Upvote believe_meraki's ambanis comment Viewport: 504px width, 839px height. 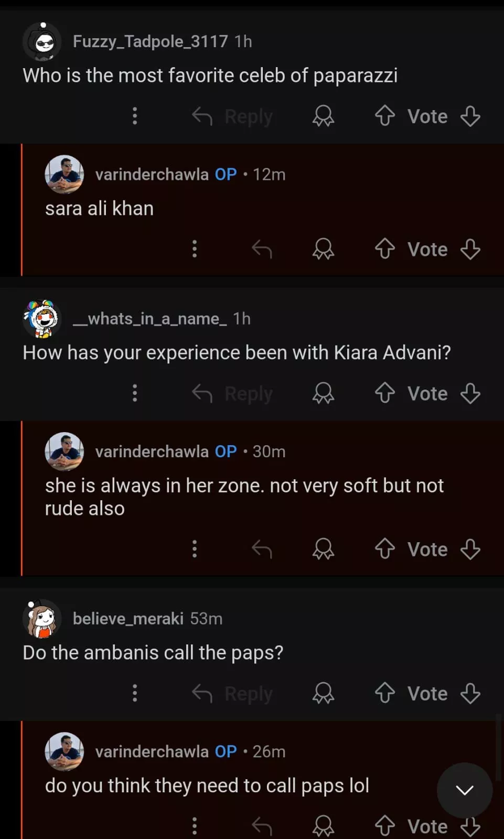tap(385, 693)
